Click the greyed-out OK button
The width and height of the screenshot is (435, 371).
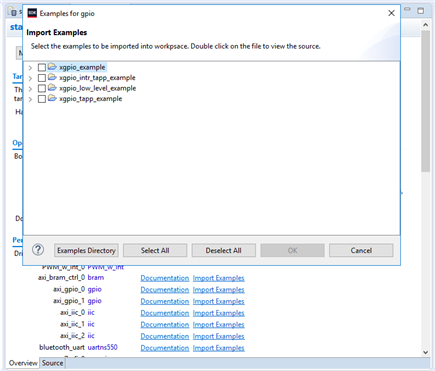pyautogui.click(x=292, y=250)
